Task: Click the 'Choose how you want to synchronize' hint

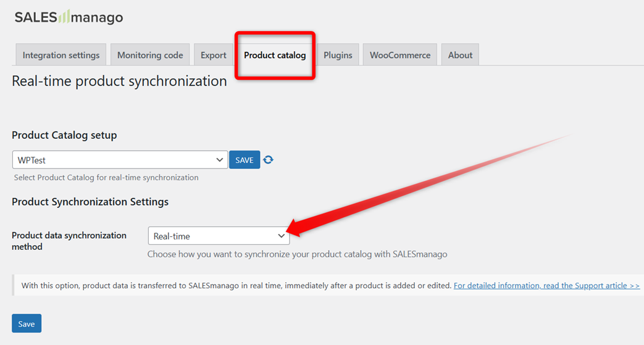Action: [x=298, y=254]
